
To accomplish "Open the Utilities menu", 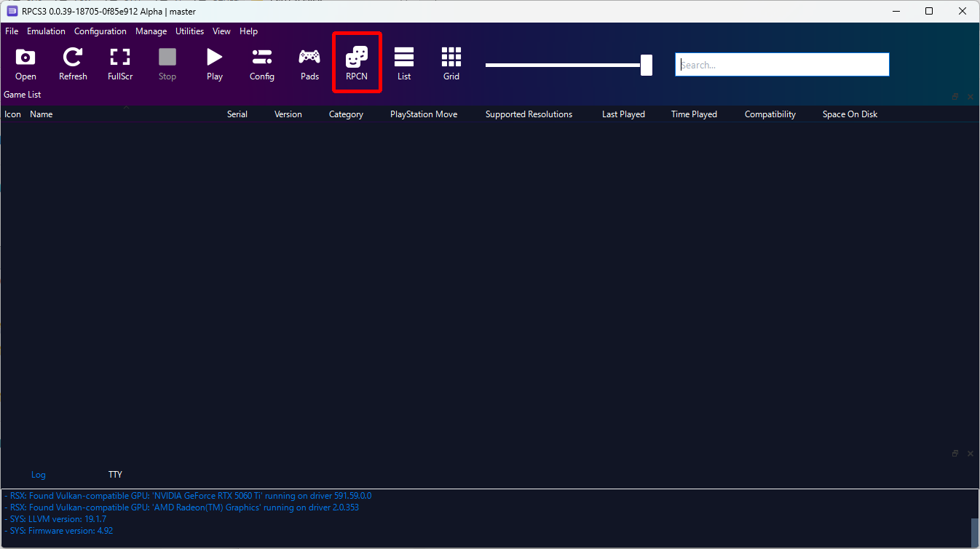I will coord(189,31).
